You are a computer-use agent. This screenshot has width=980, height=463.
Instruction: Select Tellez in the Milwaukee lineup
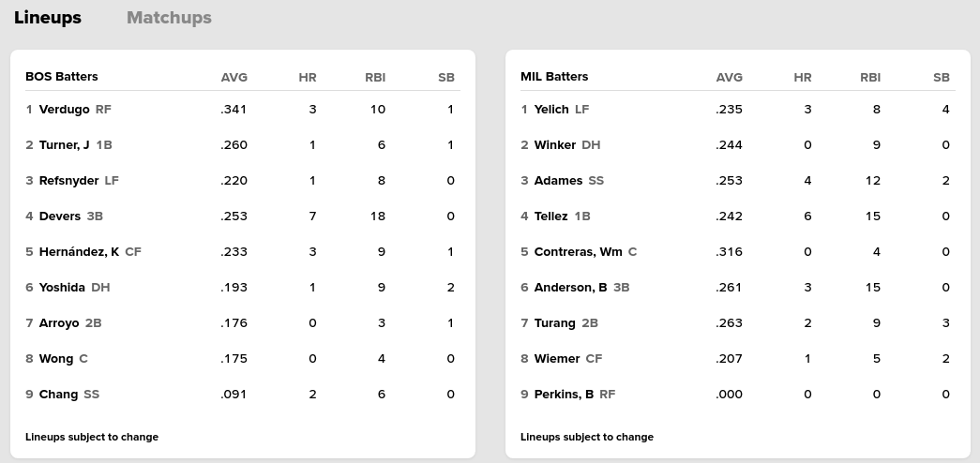[x=550, y=217]
